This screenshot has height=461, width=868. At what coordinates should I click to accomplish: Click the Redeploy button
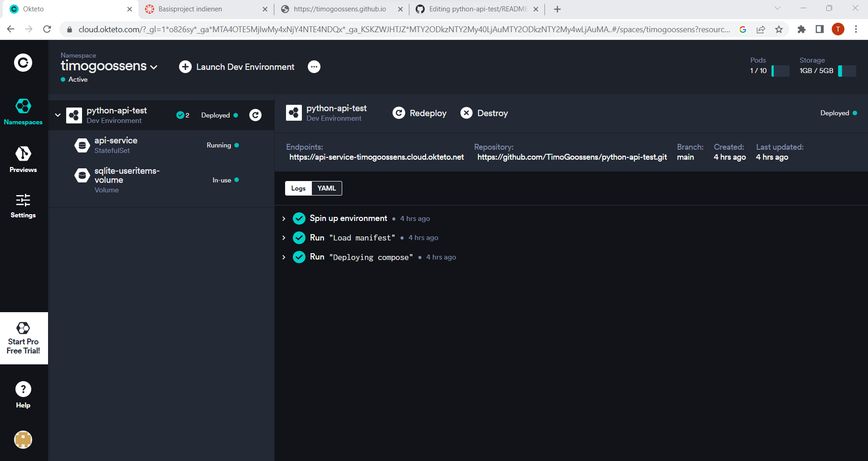click(419, 113)
